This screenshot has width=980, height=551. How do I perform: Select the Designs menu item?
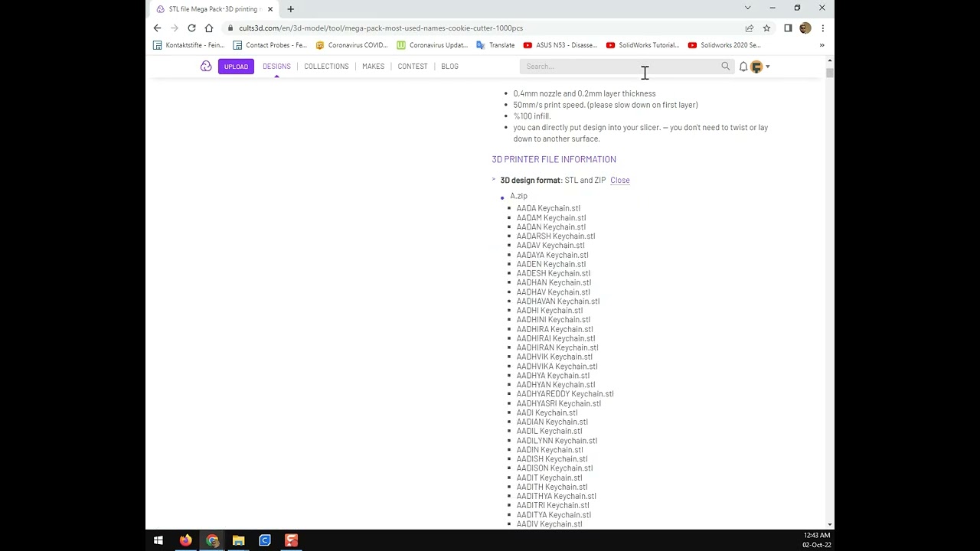(x=276, y=67)
